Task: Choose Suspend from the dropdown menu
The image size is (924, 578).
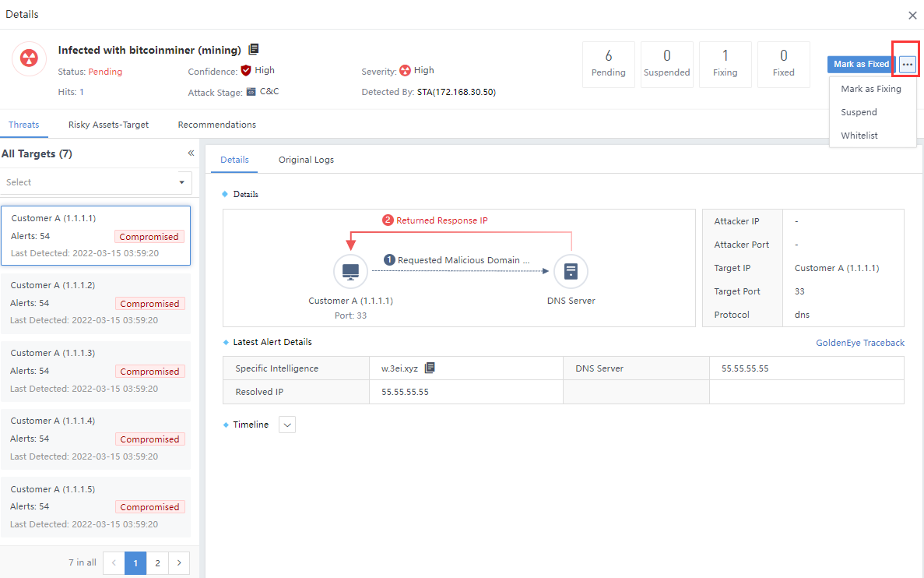Action: 859,112
